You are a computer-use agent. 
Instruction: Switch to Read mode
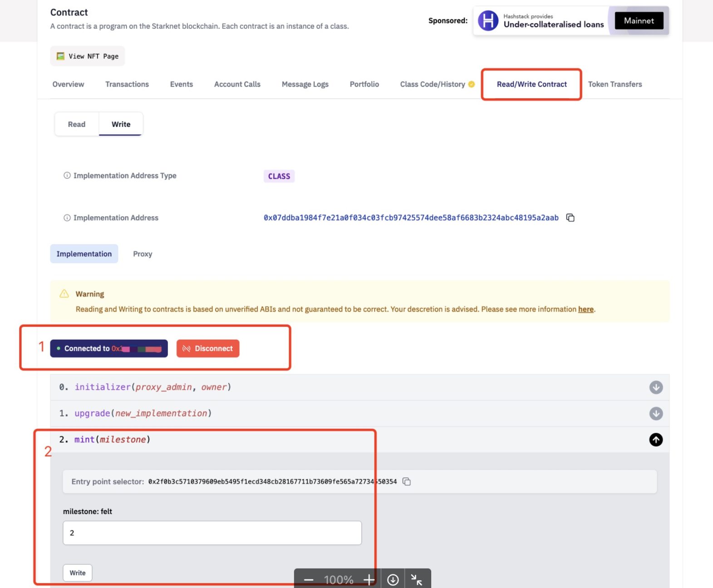(77, 124)
